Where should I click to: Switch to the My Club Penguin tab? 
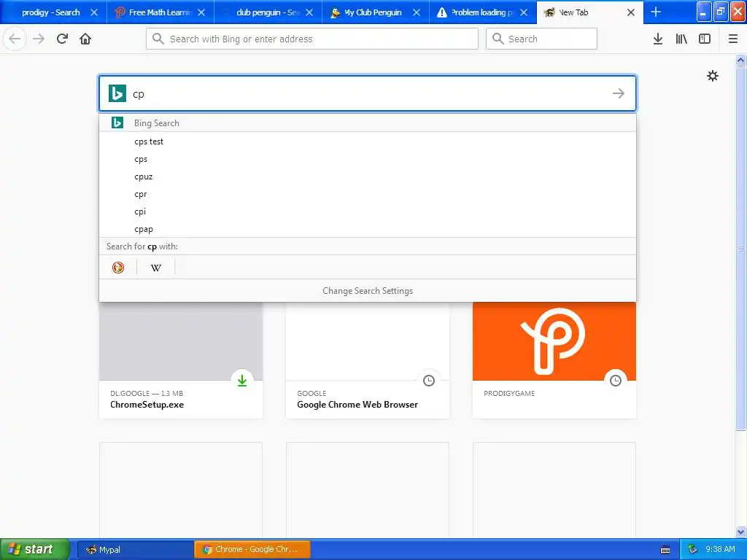(x=376, y=12)
